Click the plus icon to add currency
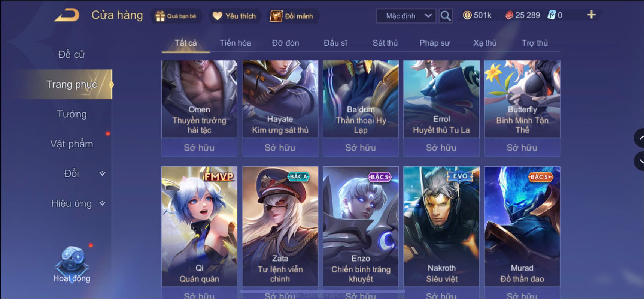This screenshot has width=644, height=299. [x=591, y=15]
